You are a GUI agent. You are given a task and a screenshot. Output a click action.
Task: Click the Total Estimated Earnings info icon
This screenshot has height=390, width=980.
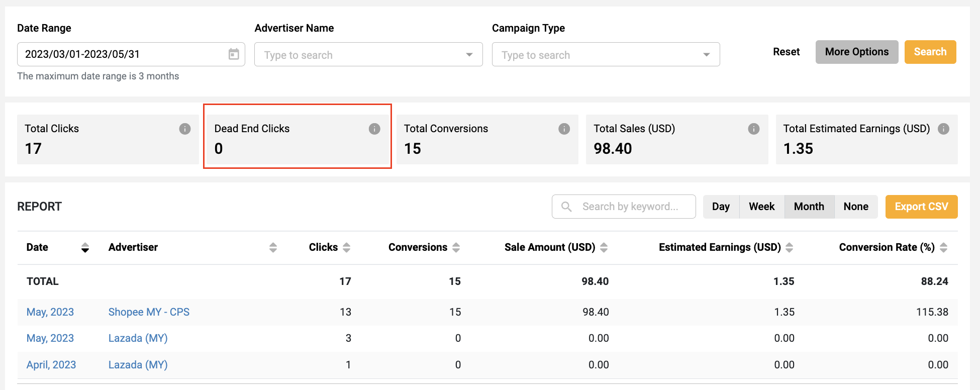coord(944,129)
